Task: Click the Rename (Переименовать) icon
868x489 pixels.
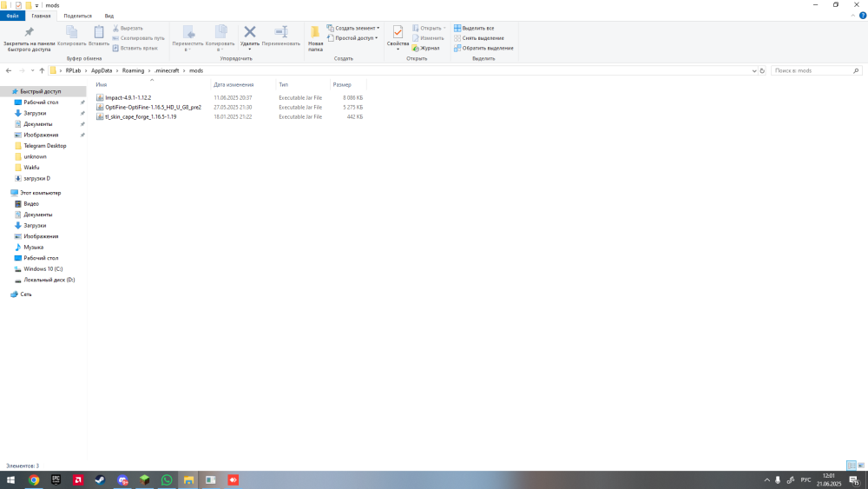Action: click(281, 32)
